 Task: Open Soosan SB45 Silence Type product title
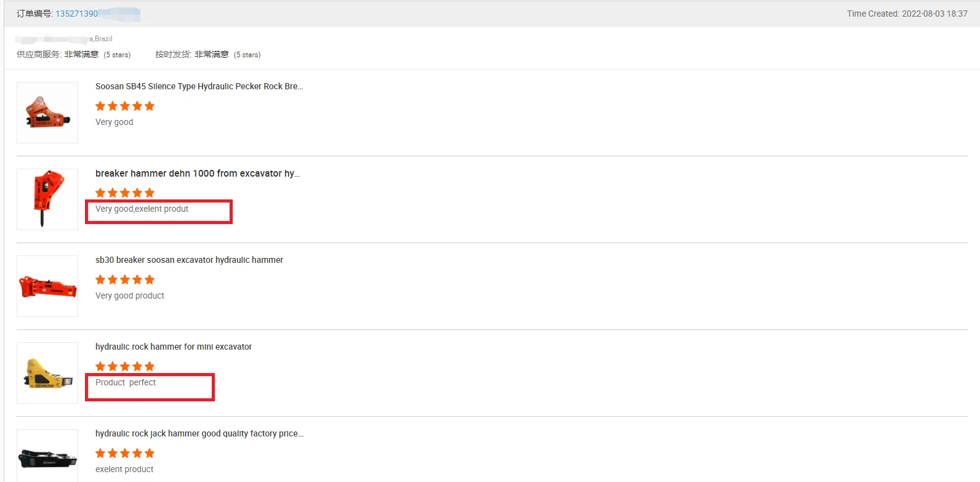pyautogui.click(x=199, y=86)
